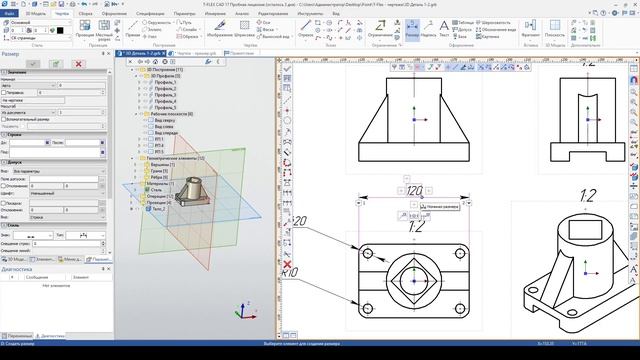Select the Размер dimension tool in the ribbon
640x360 pixels.
click(x=412, y=29)
